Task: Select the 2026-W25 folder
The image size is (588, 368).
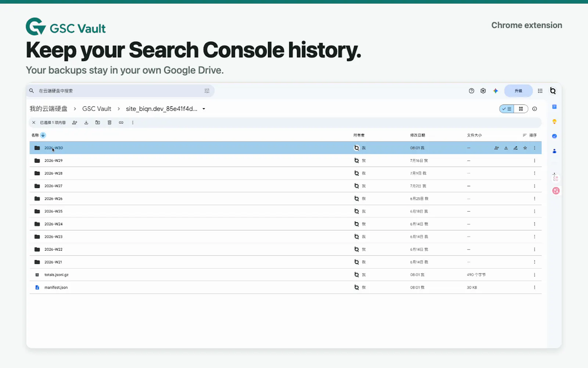Action: [x=286, y=211]
